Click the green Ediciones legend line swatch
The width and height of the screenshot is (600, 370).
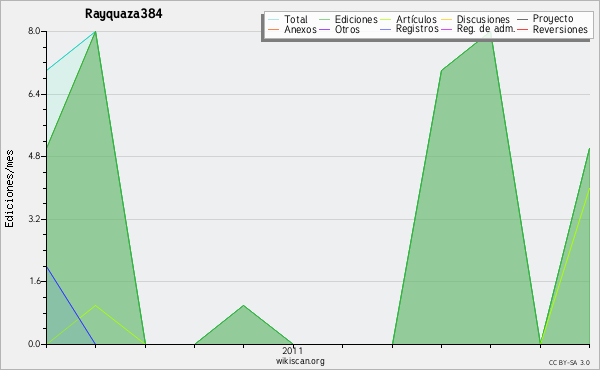coord(324,20)
